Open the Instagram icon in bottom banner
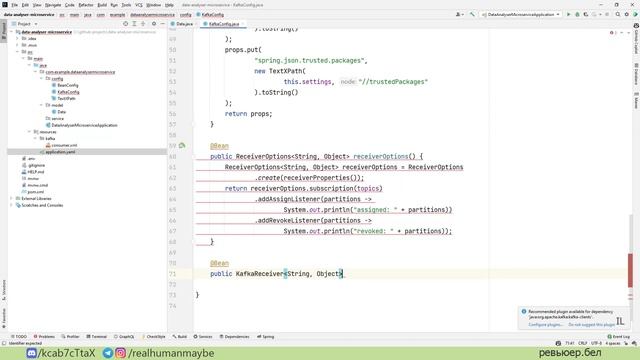Image resolution: width=640 pixels, height=360 pixels. click(x=120, y=353)
